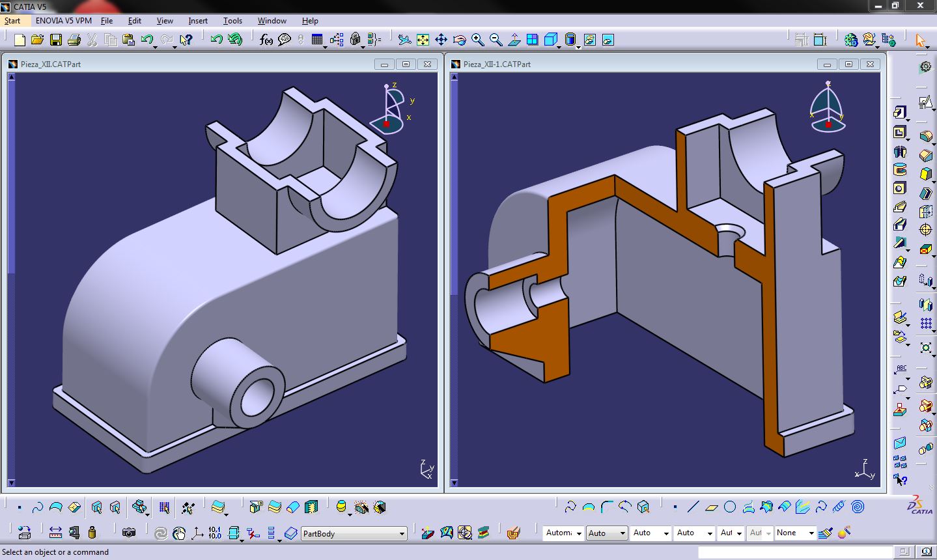Click the Axis System icon

[197, 533]
